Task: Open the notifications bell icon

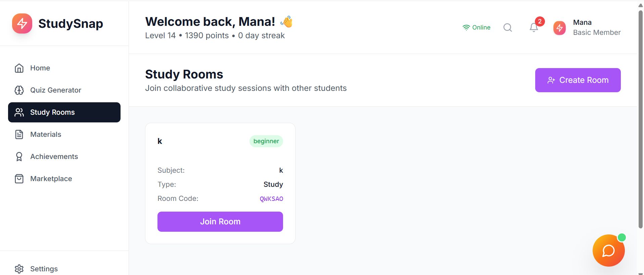Action: tap(534, 27)
